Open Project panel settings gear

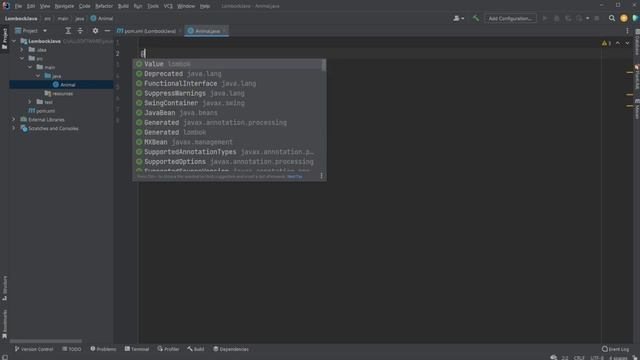click(x=95, y=31)
